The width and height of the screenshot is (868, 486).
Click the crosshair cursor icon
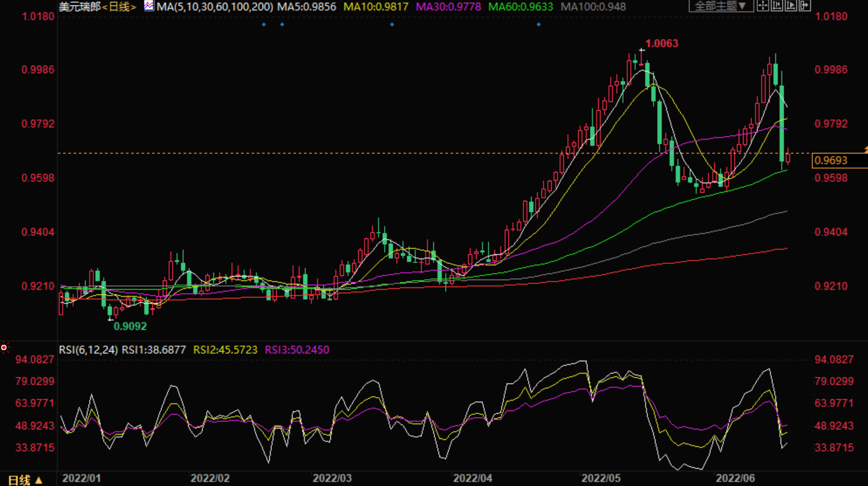[763, 6]
